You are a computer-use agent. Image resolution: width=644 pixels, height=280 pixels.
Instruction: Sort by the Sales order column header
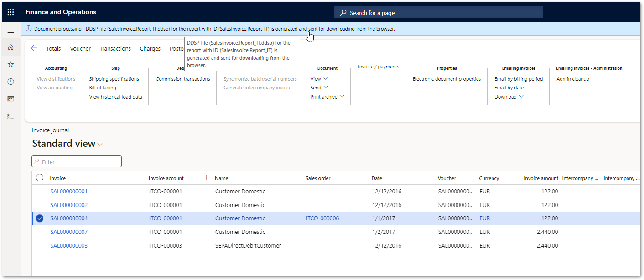coord(318,178)
